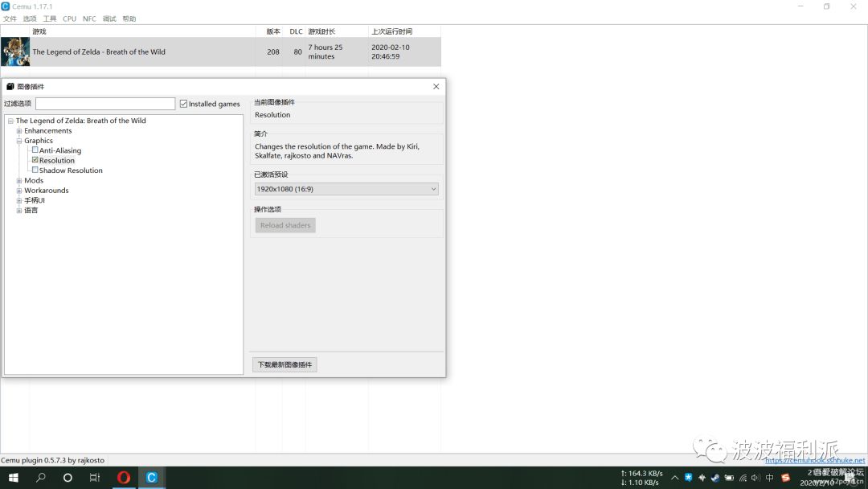The height and width of the screenshot is (489, 868).
Task: Select Enhancements tree label
Action: tap(48, 131)
